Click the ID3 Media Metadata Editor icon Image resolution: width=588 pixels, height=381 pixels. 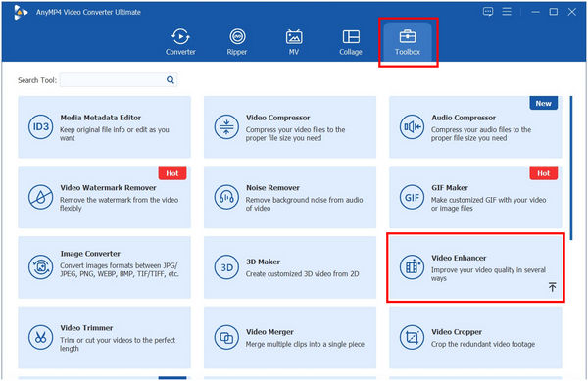point(40,126)
